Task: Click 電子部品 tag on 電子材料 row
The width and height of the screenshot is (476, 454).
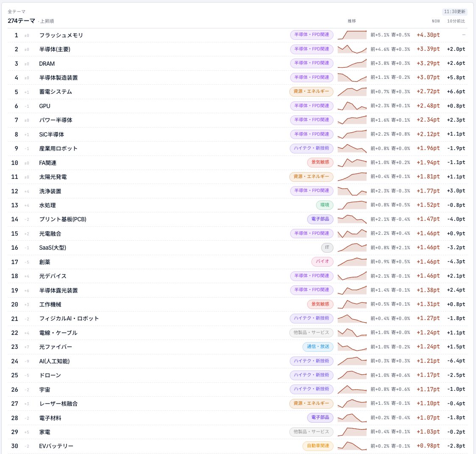Action: click(320, 418)
